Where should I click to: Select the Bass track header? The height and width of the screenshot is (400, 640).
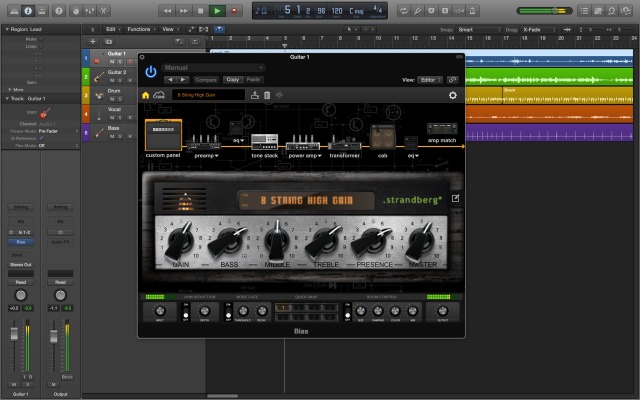coord(110,133)
